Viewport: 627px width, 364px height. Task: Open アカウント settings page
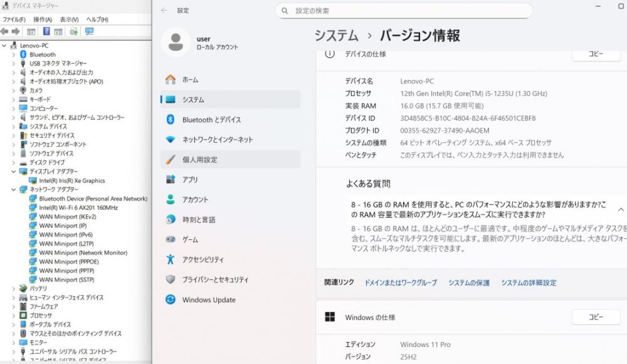[x=230, y=199]
